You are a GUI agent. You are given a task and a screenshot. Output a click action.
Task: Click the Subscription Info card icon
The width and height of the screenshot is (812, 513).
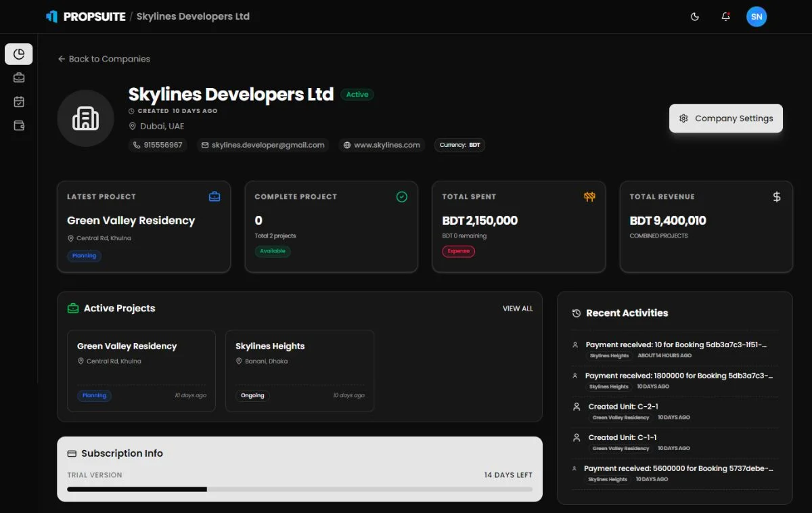coord(72,453)
